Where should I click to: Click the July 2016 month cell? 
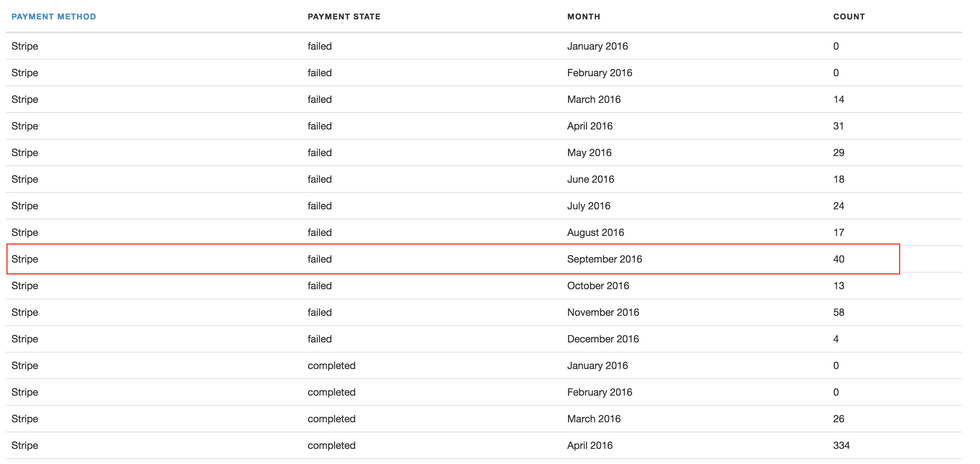[589, 206]
